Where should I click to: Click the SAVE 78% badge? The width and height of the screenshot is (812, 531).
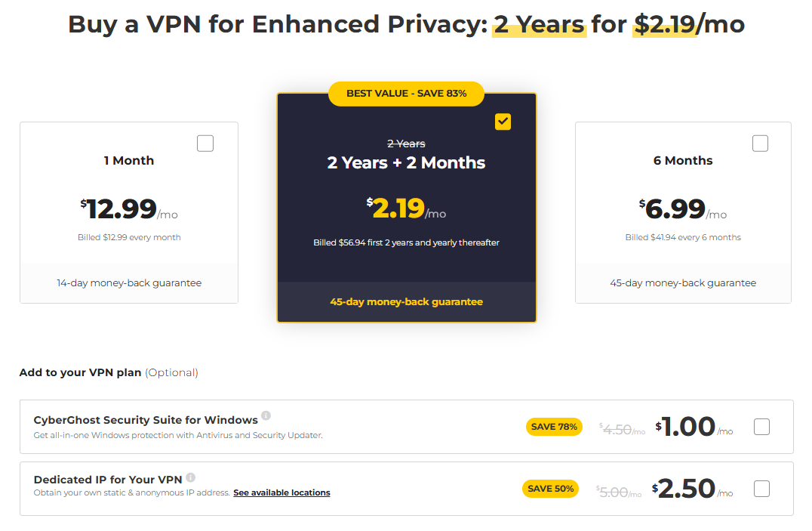click(554, 427)
